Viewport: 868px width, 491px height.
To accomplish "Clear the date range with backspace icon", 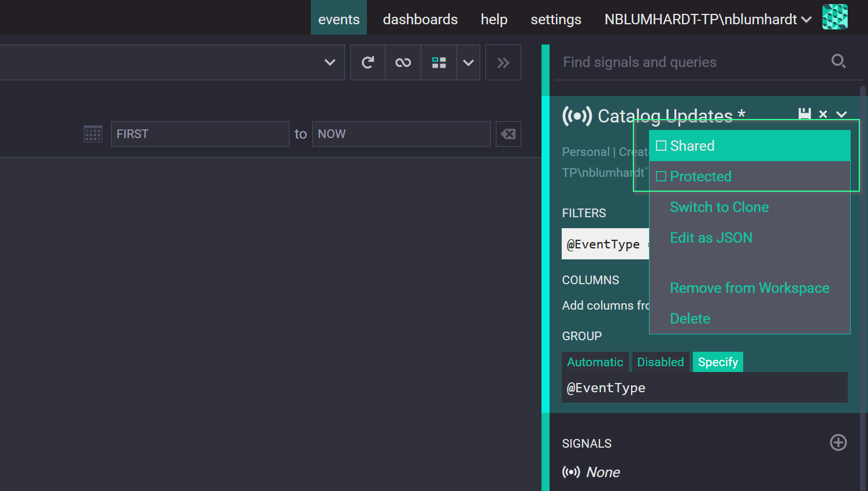I will [509, 134].
